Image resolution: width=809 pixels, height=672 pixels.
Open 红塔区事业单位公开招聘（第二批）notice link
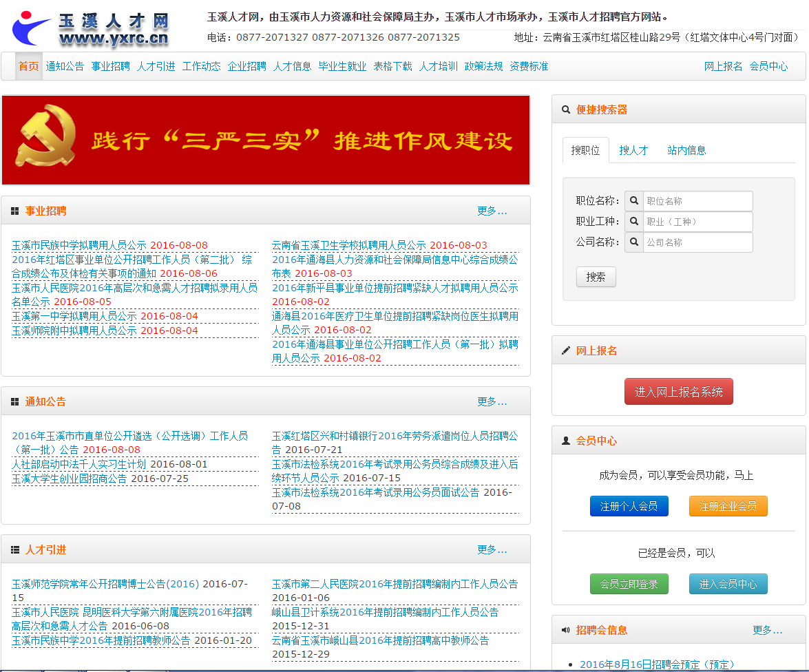click(132, 266)
